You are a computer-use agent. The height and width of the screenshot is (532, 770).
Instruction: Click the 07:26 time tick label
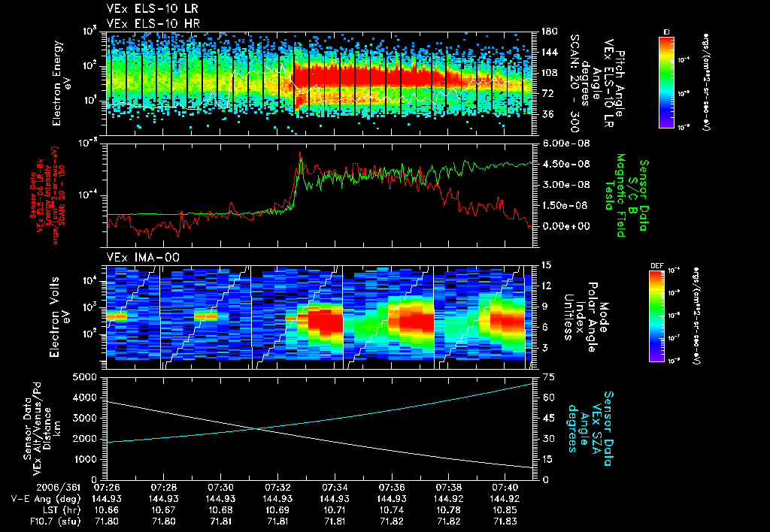pyautogui.click(x=107, y=489)
